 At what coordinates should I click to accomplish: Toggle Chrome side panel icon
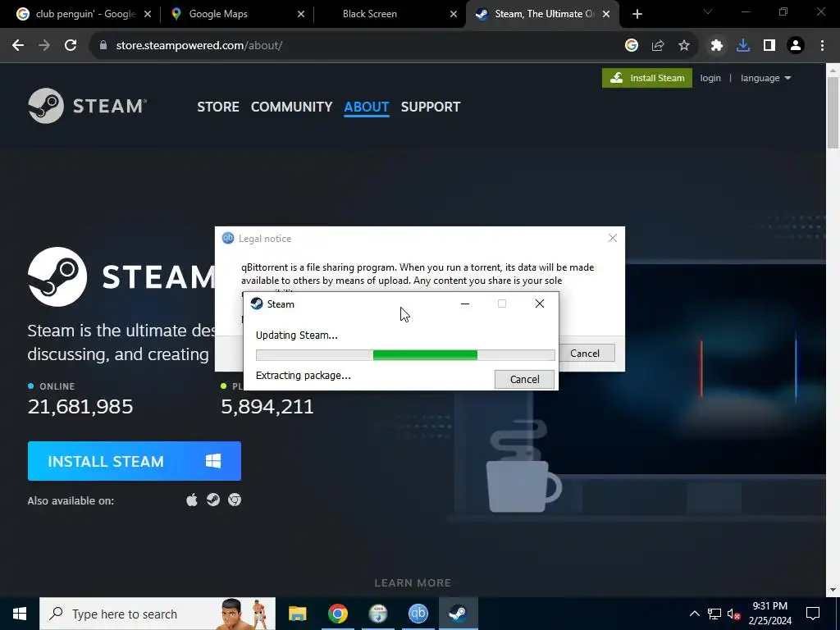(769, 46)
